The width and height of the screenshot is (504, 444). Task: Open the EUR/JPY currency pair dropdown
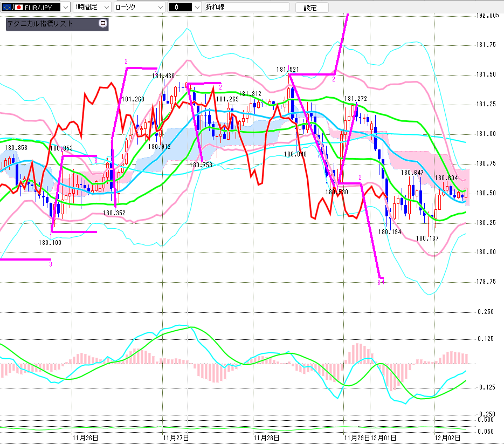(65, 8)
